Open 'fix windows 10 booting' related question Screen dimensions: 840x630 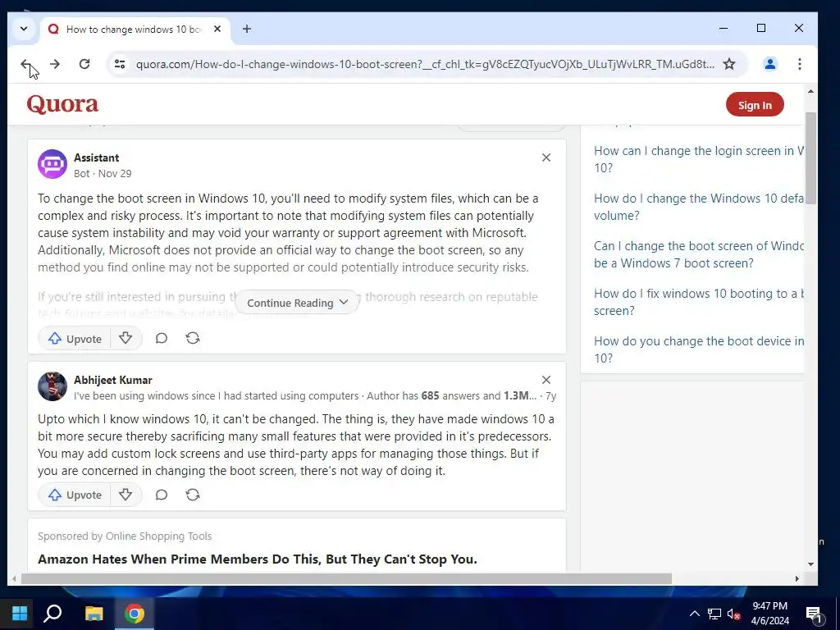(x=699, y=302)
